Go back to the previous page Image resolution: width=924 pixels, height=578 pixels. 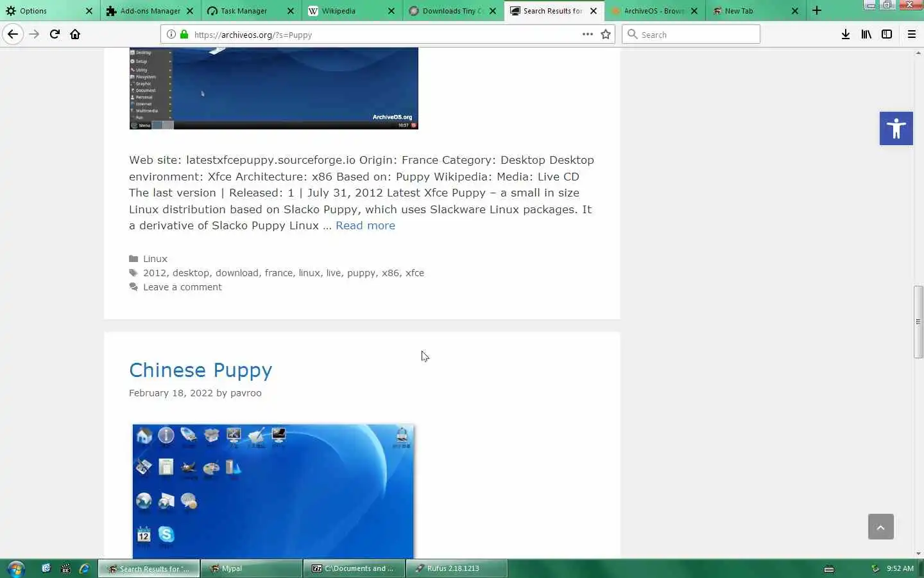(x=13, y=34)
